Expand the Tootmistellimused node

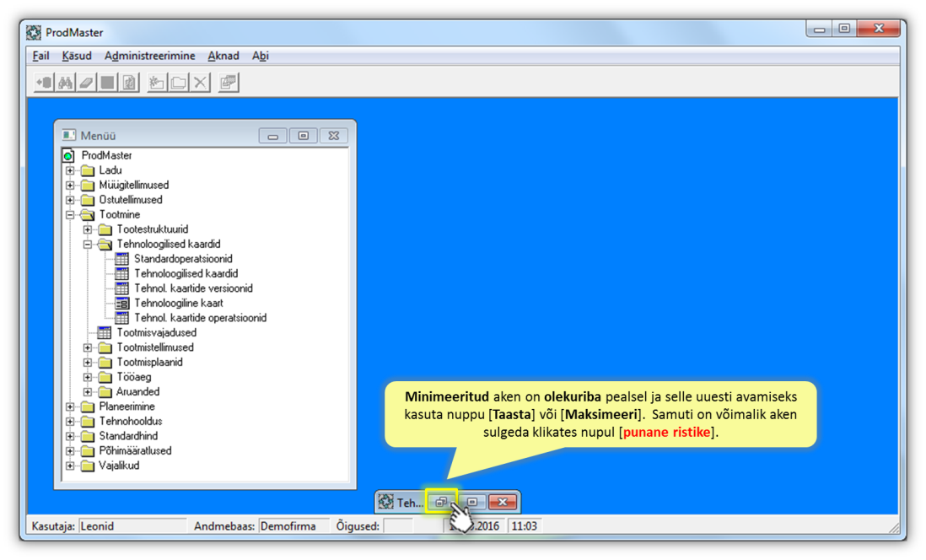88,347
